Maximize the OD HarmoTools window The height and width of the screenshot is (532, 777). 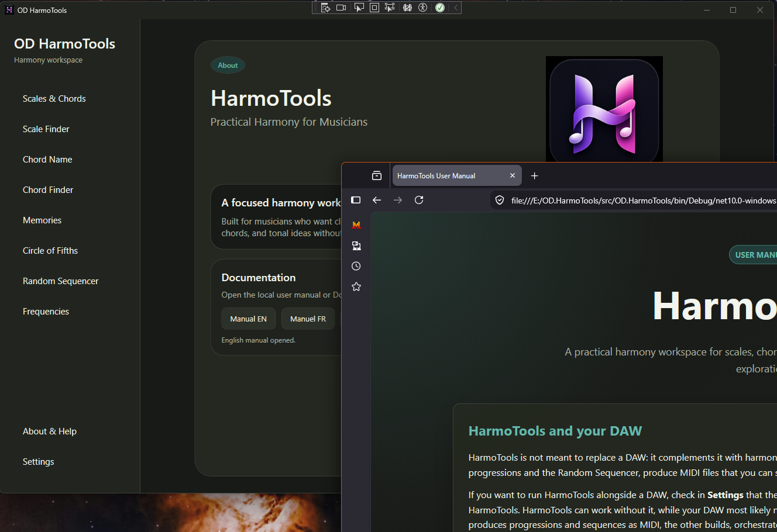tap(733, 10)
